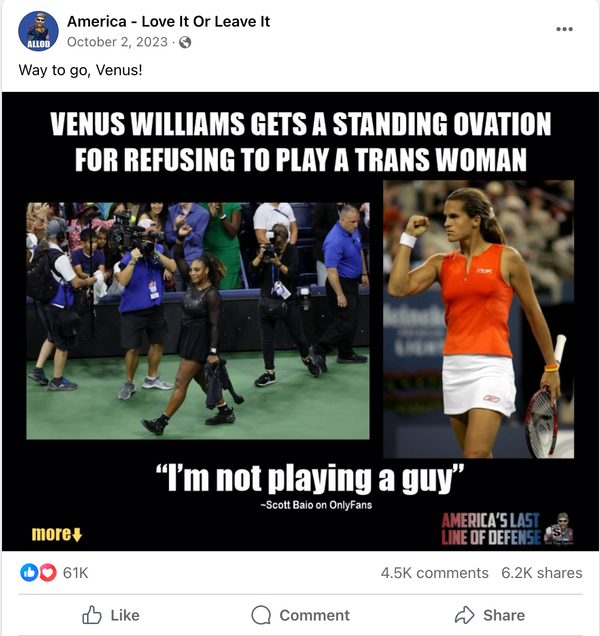Click the yellow 'more' arrow in image
600x636 pixels.
(57, 534)
